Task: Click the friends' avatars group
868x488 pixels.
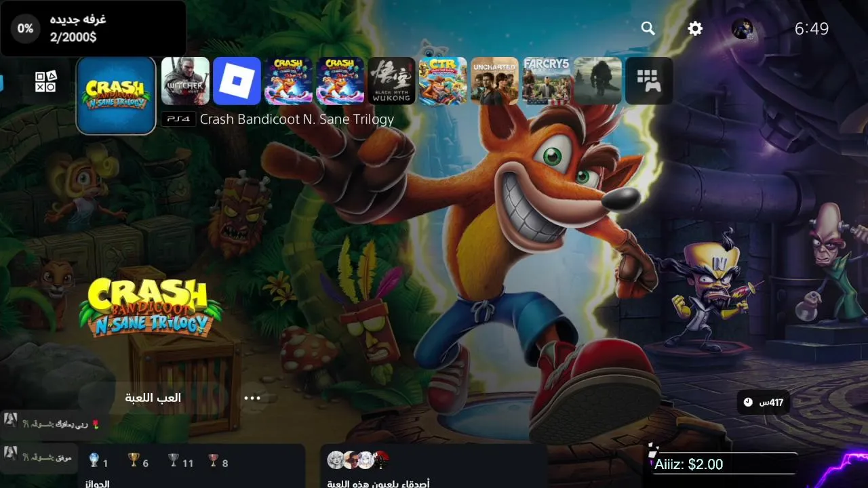Action: click(358, 460)
